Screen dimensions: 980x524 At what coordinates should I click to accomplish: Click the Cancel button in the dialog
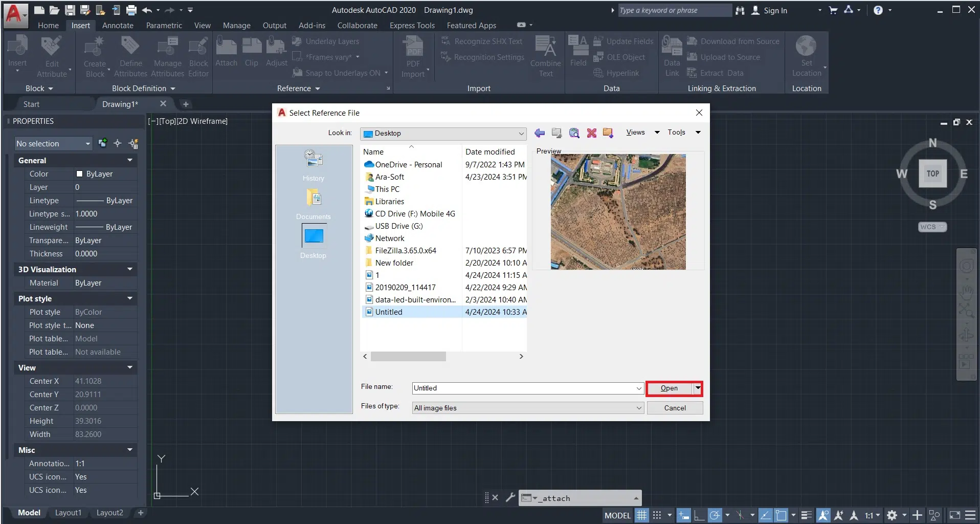click(675, 408)
